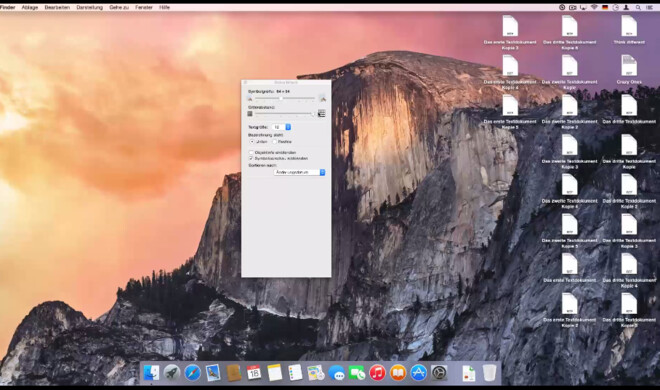Open Finder from the Dock

(151, 373)
